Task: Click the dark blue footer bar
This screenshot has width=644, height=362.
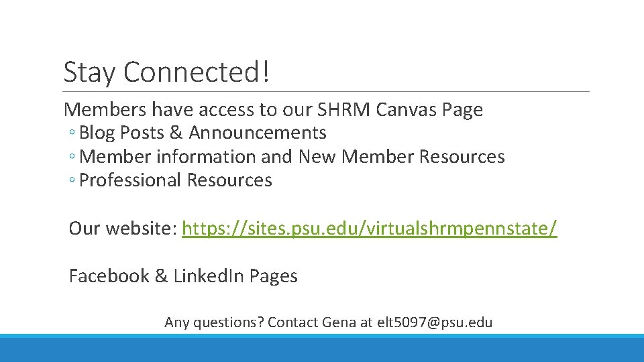Action: (322, 350)
